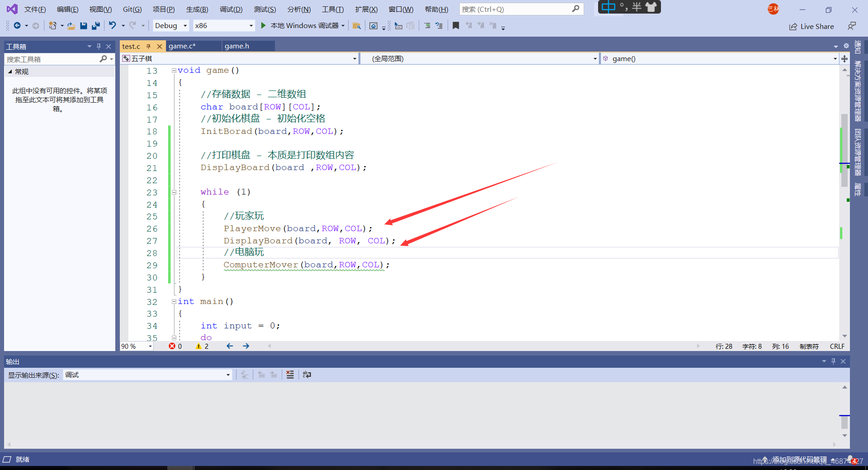Click the Live Share button label
The width and height of the screenshot is (868, 470).
pyautogui.click(x=817, y=27)
